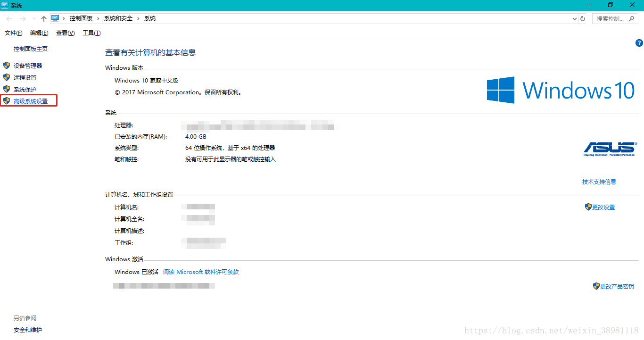The image size is (644, 340).
Task: Click shield icon beside 更改设置
Action: [x=588, y=207]
